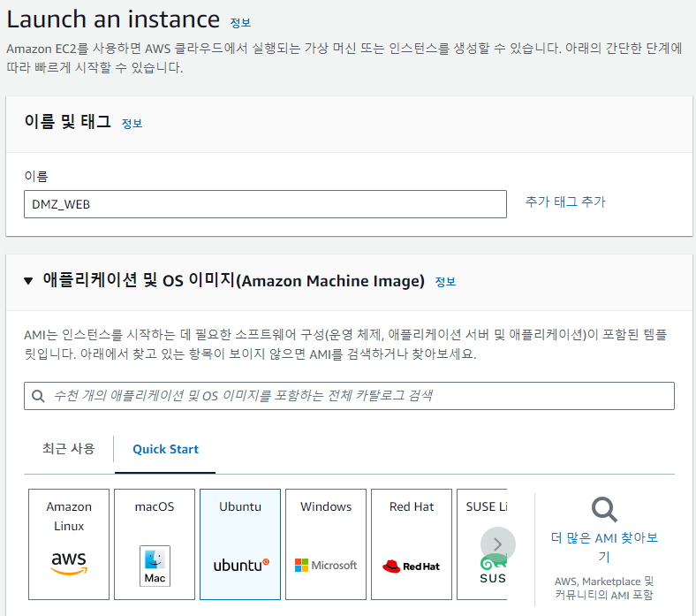Click the search icon in the catalog search field
696x616 pixels.
click(x=38, y=396)
